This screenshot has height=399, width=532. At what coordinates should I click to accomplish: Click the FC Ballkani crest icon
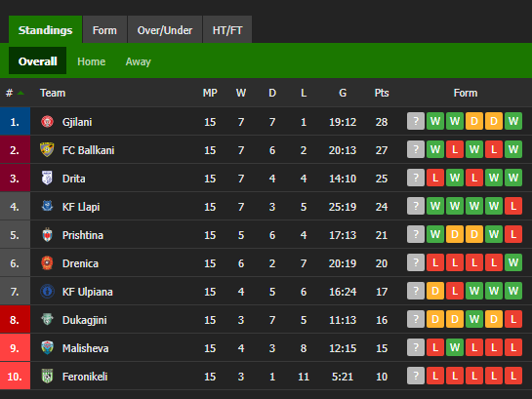[x=47, y=149]
